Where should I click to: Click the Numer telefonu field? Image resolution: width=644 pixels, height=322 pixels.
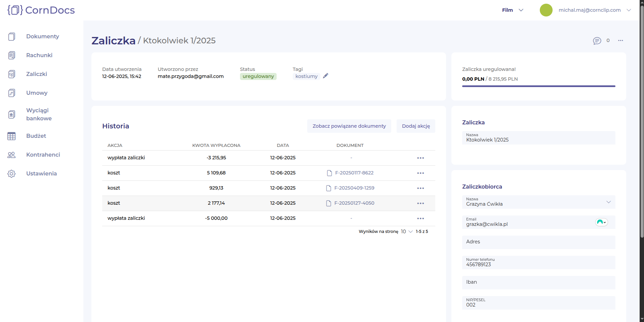538,263
